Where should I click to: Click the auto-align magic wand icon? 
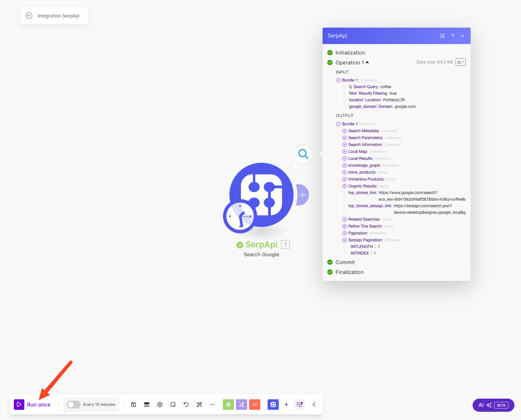[x=199, y=405]
